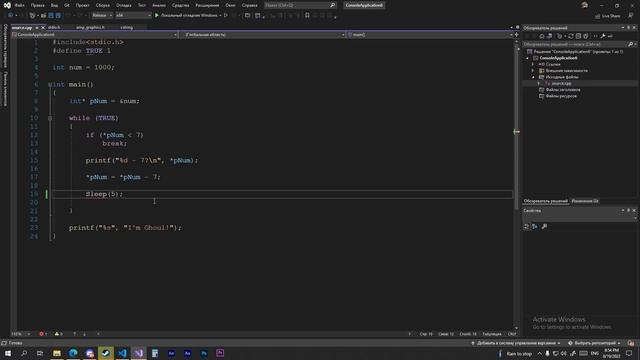Switch to the Изменения Git tab

585,201
